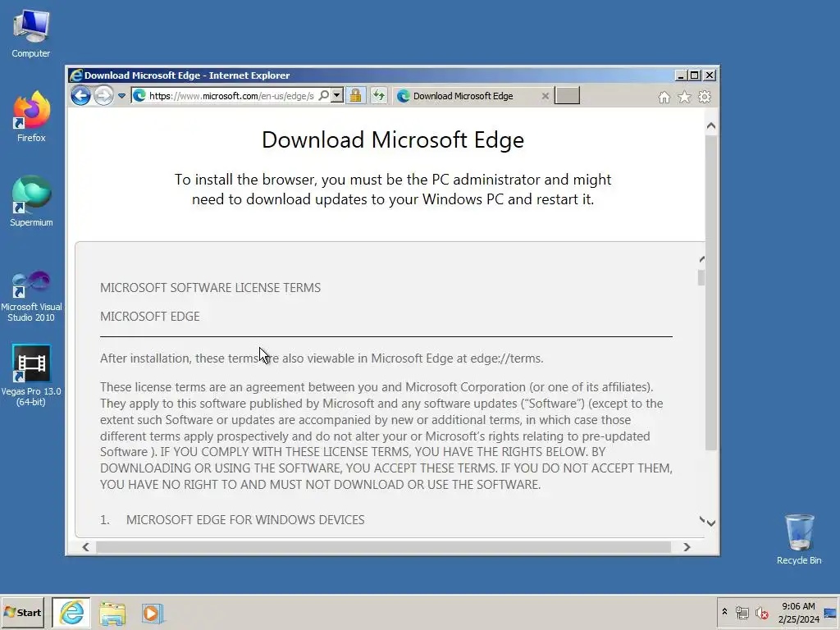
Task: Open Windows Media Player from taskbar
Action: (152, 613)
